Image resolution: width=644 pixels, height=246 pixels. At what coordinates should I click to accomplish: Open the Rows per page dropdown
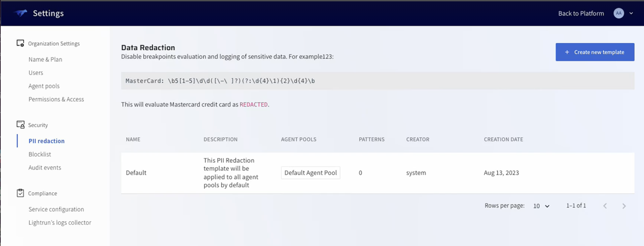click(x=541, y=206)
